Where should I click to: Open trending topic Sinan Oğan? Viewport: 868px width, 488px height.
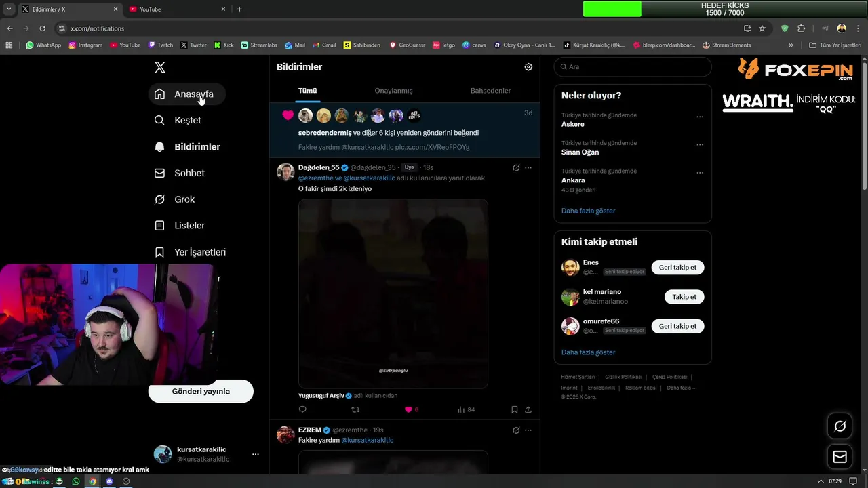click(580, 152)
